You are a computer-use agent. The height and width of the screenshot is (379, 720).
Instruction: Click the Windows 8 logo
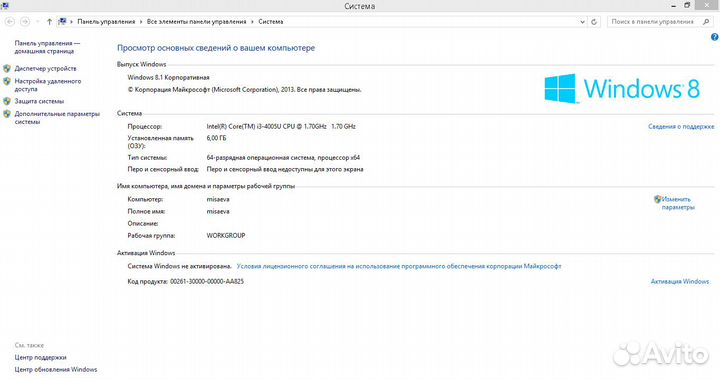point(622,88)
